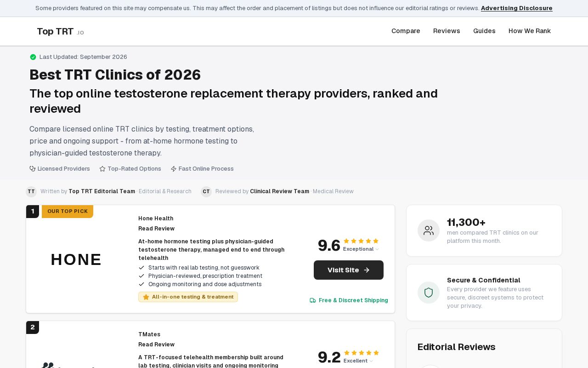Click the TT author avatar
588x368 pixels.
31,192
